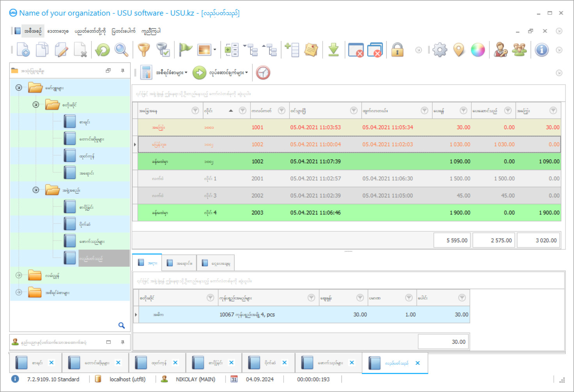Toggle the pin on the bottom-left support panel
The height and width of the screenshot is (392, 574).
point(123,342)
